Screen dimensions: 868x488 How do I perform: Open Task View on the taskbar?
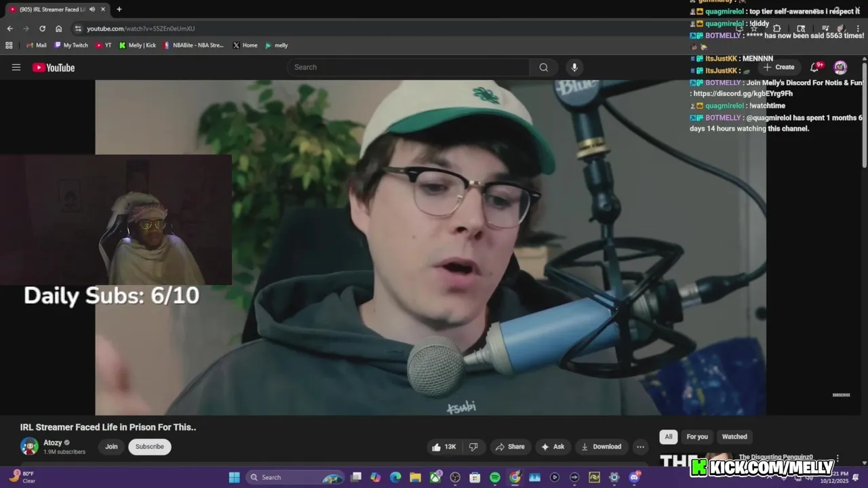pyautogui.click(x=356, y=477)
